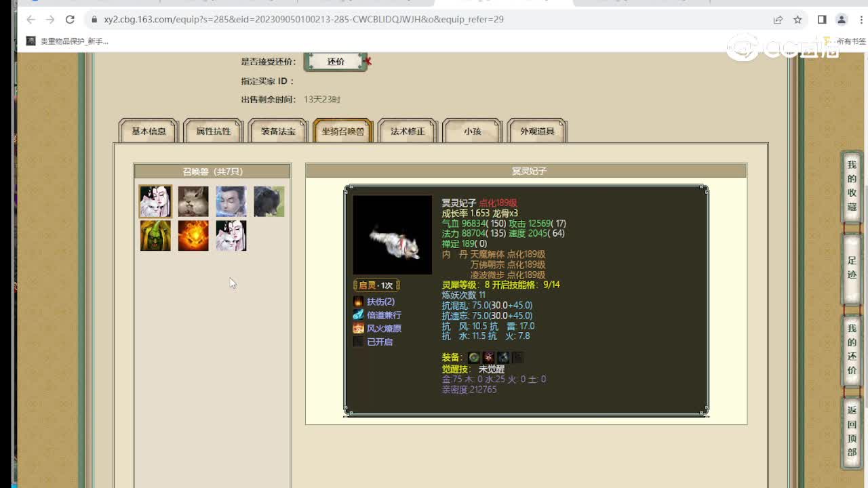The width and height of the screenshot is (868, 488).
Task: Open 我的还价 in the right sidebar
Action: coord(852,350)
